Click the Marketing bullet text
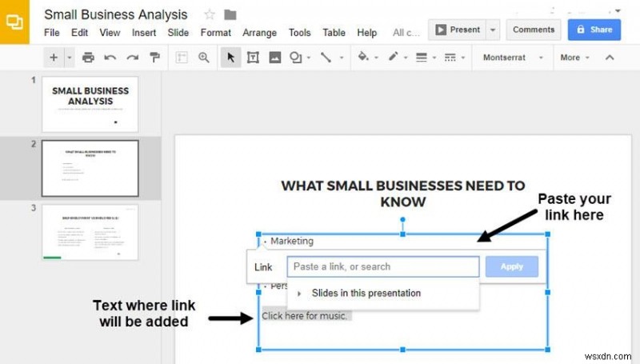640x364 pixels. tap(292, 241)
